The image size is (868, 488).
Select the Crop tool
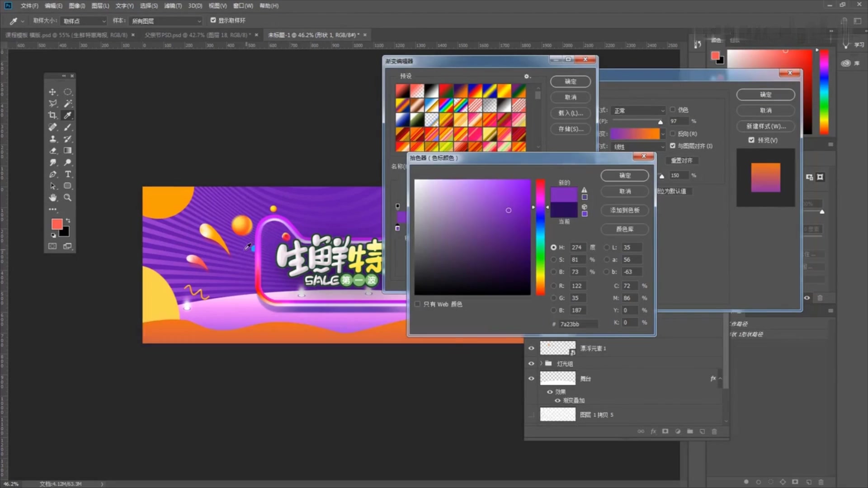coord(52,115)
